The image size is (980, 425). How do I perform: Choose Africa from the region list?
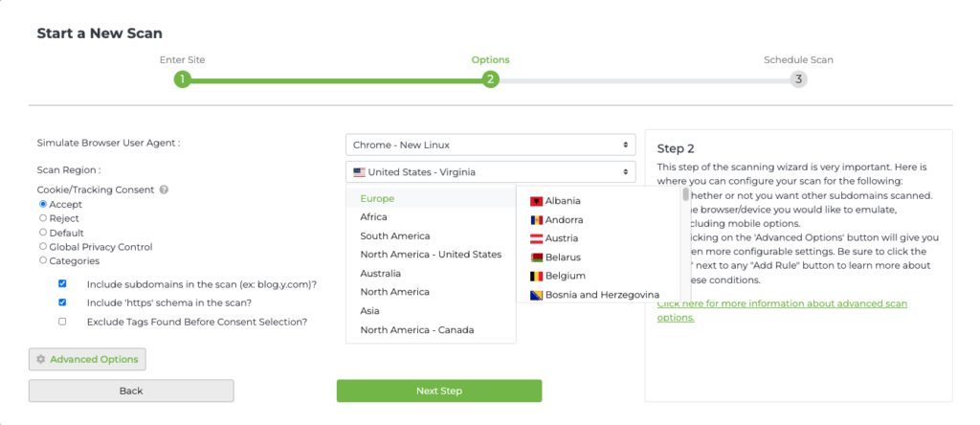coord(374,217)
